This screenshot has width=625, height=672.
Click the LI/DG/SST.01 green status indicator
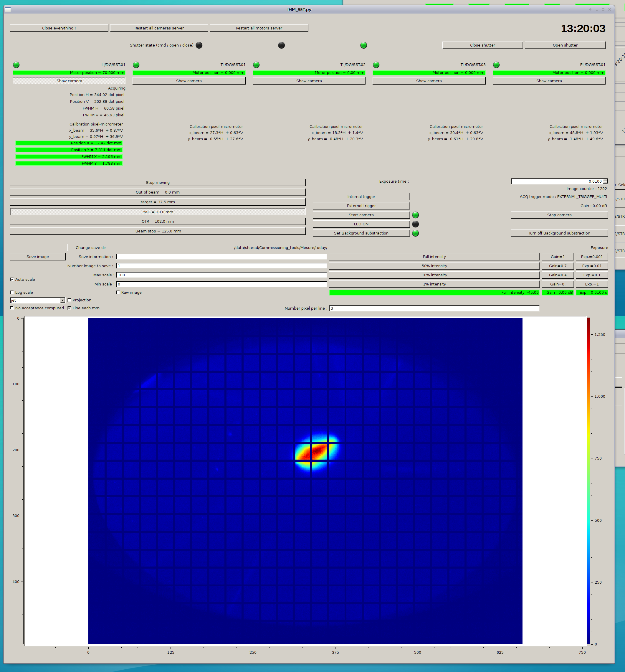point(16,65)
